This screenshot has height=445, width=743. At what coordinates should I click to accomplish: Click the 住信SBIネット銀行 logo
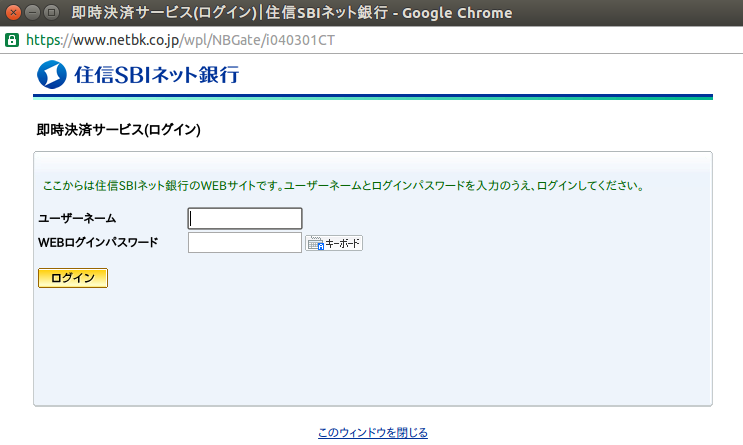[x=138, y=75]
